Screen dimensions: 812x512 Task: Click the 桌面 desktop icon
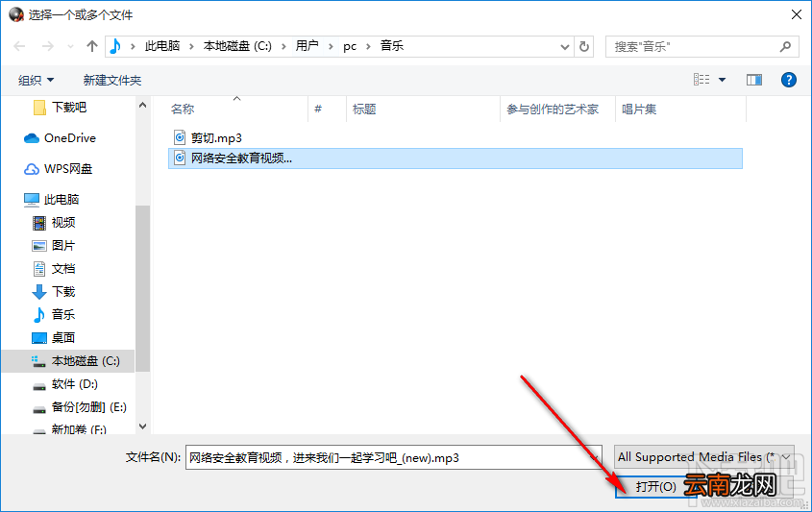(39, 338)
